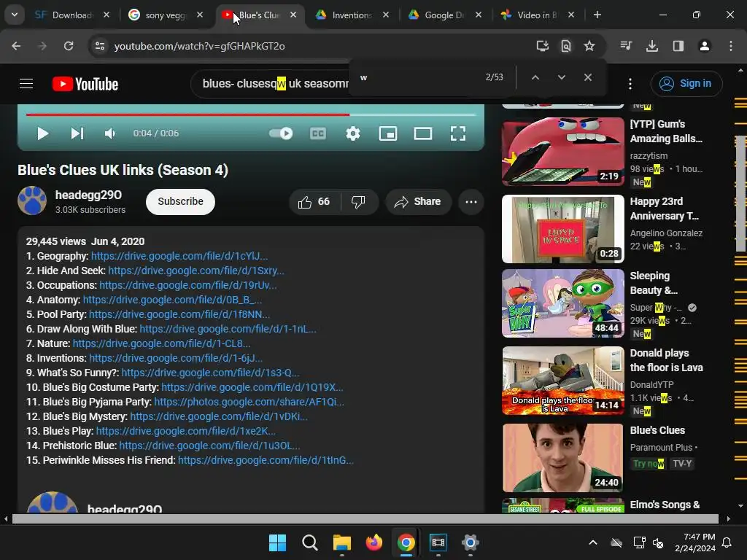Open the Prehistoric Blue drive link
The image size is (747, 560).
pos(209,446)
